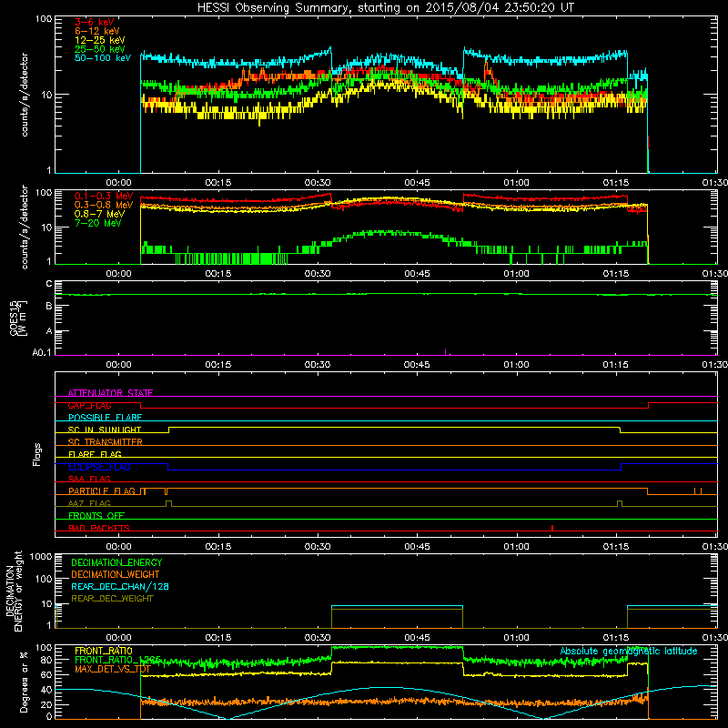This screenshot has height=728, width=728.
Task: Click the SC_IN_SUNLIGHT rising edge near 00:07
Action: tap(169, 430)
